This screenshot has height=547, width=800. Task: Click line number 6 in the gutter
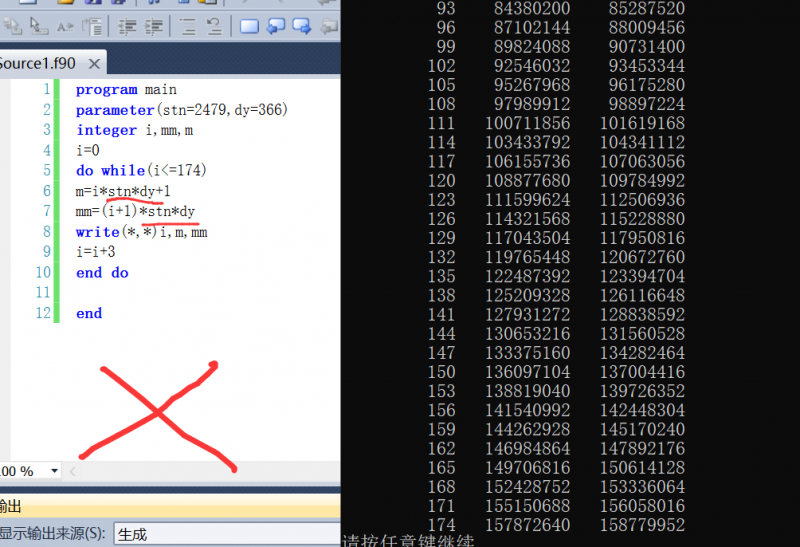pyautogui.click(x=45, y=191)
